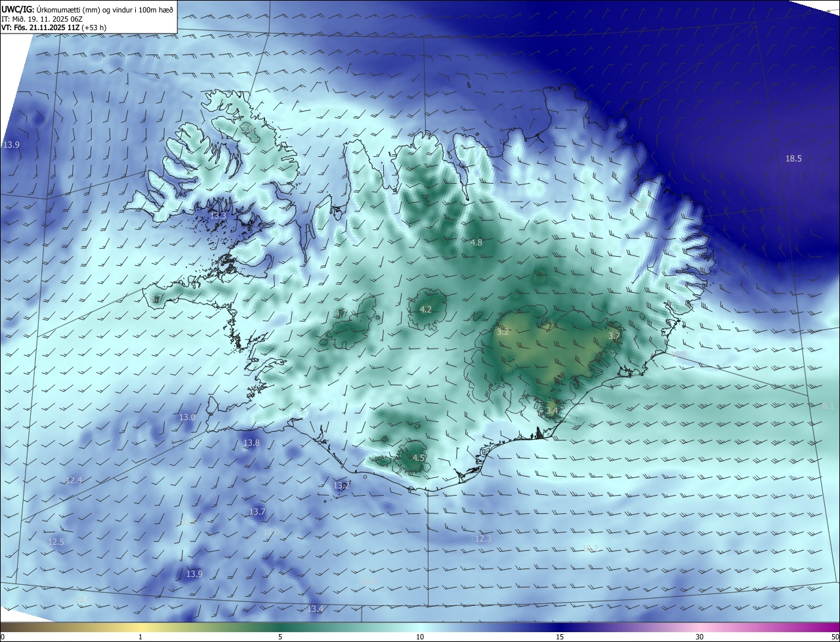Click the 3.4 value label

pos(552,411)
